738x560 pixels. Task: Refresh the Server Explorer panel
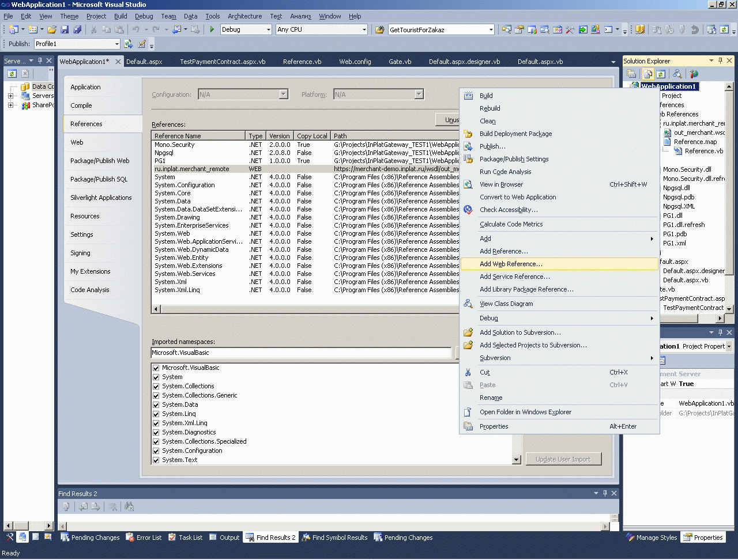[x=12, y=73]
